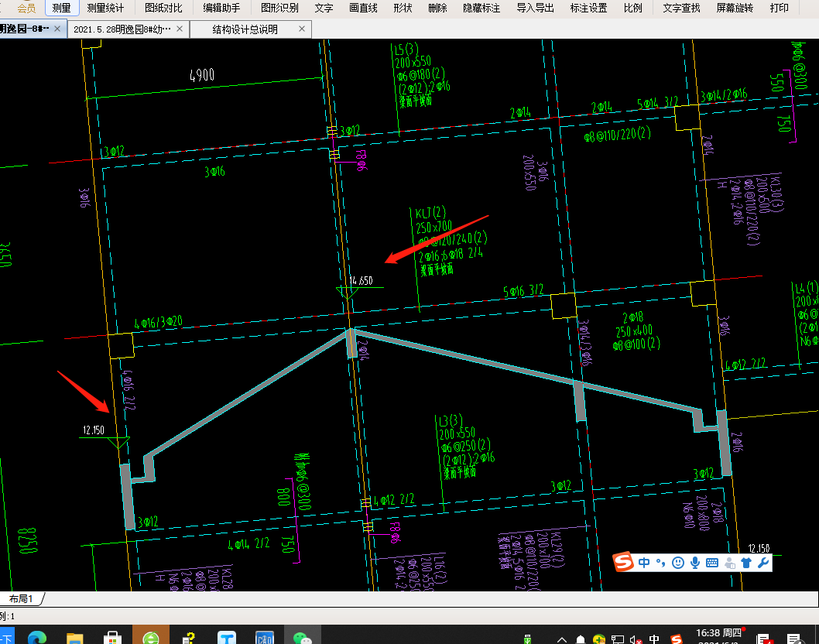Close the first 明逸园-8# tab
Image resolution: width=819 pixels, height=644 pixels.
[x=57, y=29]
